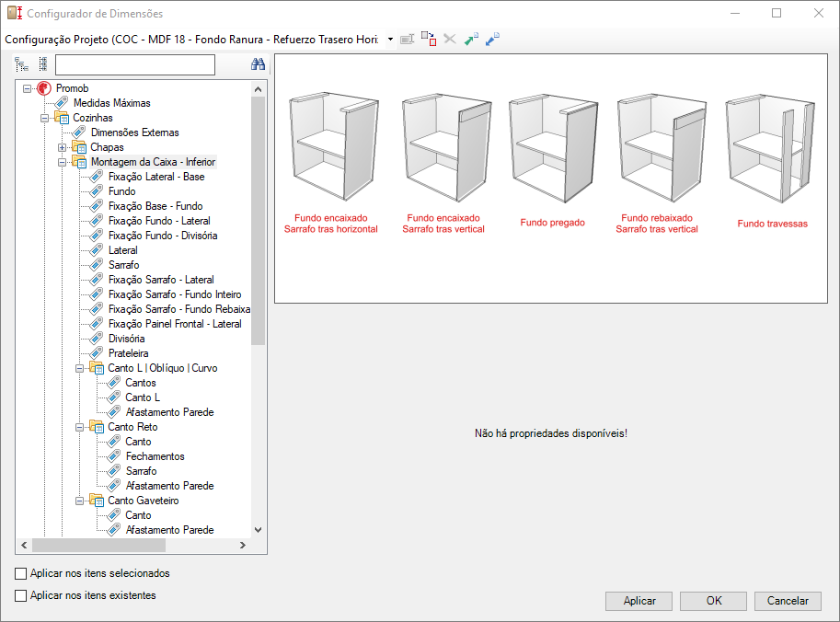Collapse the Canto Gaveteiro node
The width and height of the screenshot is (840, 622).
pyautogui.click(x=79, y=501)
